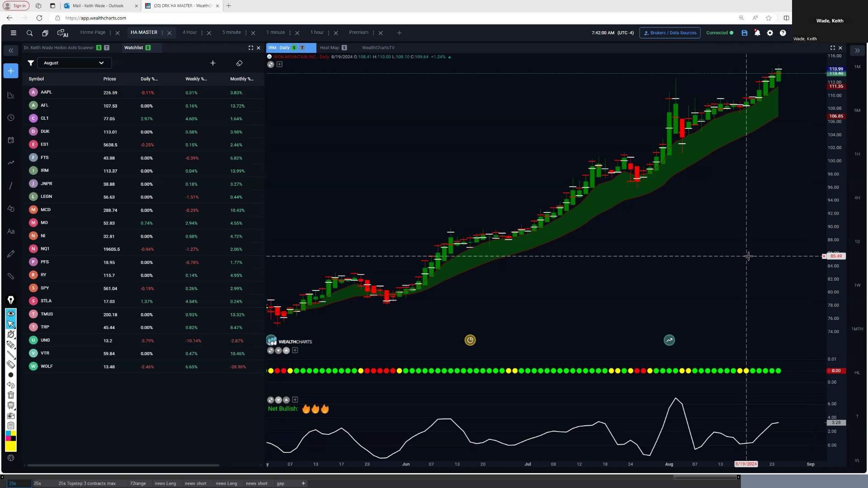Toggle the S badge on Heat Map tab

344,48
